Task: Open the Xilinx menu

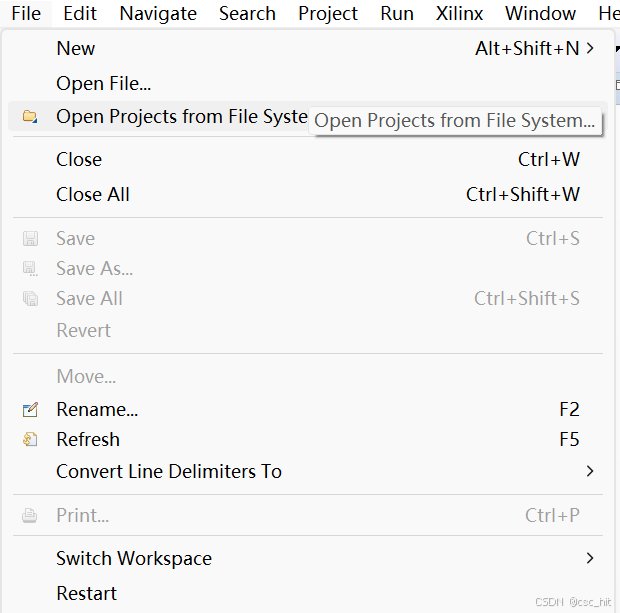Action: click(460, 13)
